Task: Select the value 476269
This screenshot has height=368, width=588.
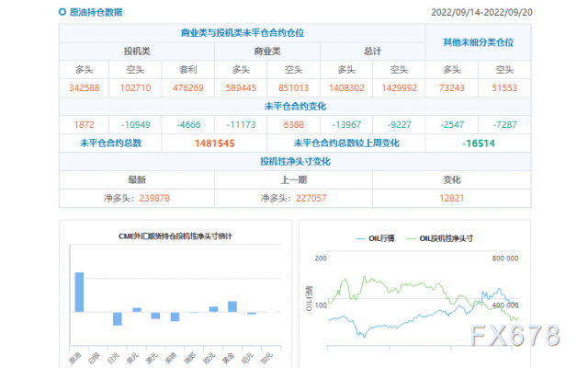Action: click(x=187, y=88)
